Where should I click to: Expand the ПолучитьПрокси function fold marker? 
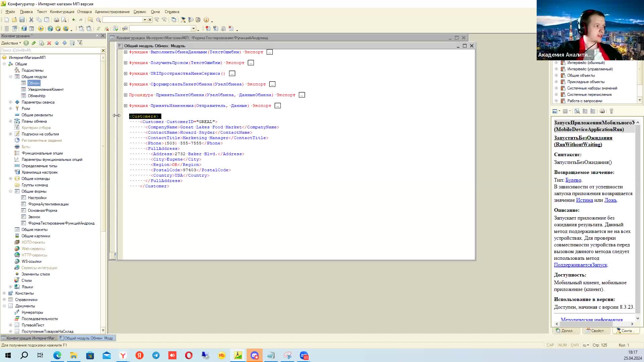[125, 63]
